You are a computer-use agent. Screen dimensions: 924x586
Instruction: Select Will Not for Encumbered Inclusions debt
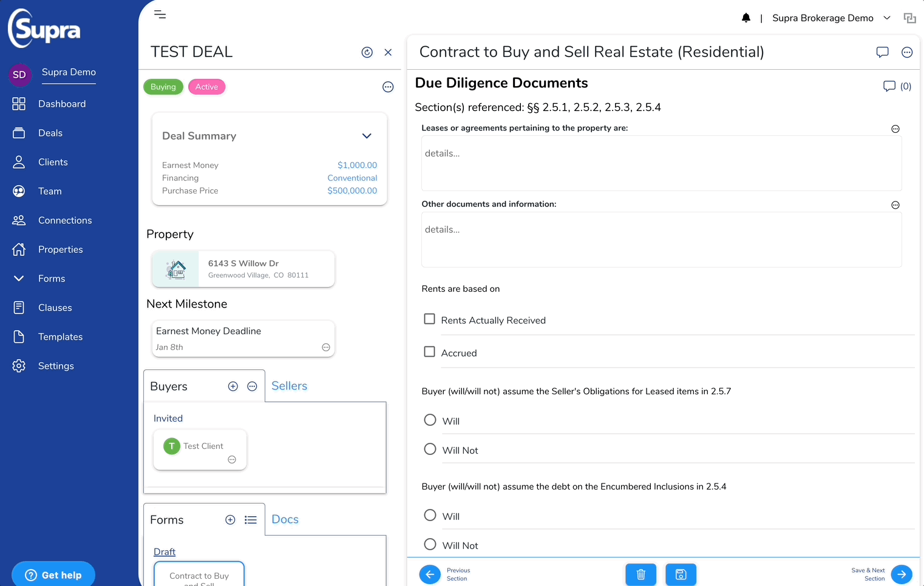pos(430,544)
